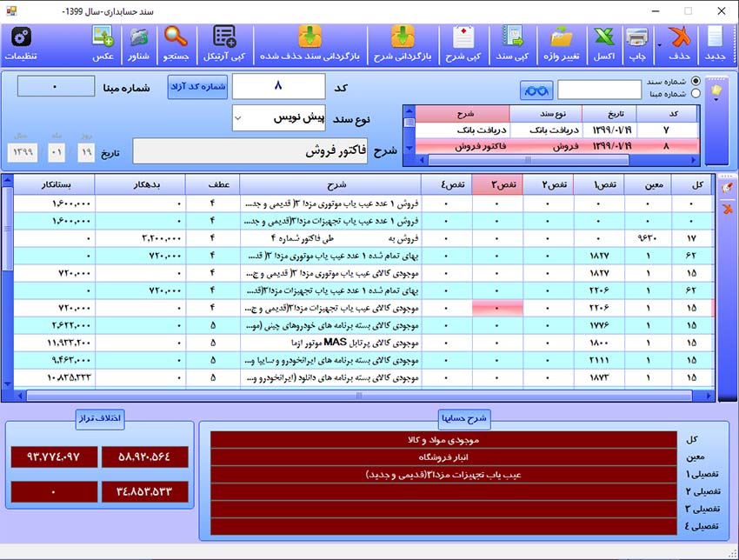Viewport: 739px width, 560px height.
Task: Click the کپی شرح clipboard icon
Action: point(463,37)
